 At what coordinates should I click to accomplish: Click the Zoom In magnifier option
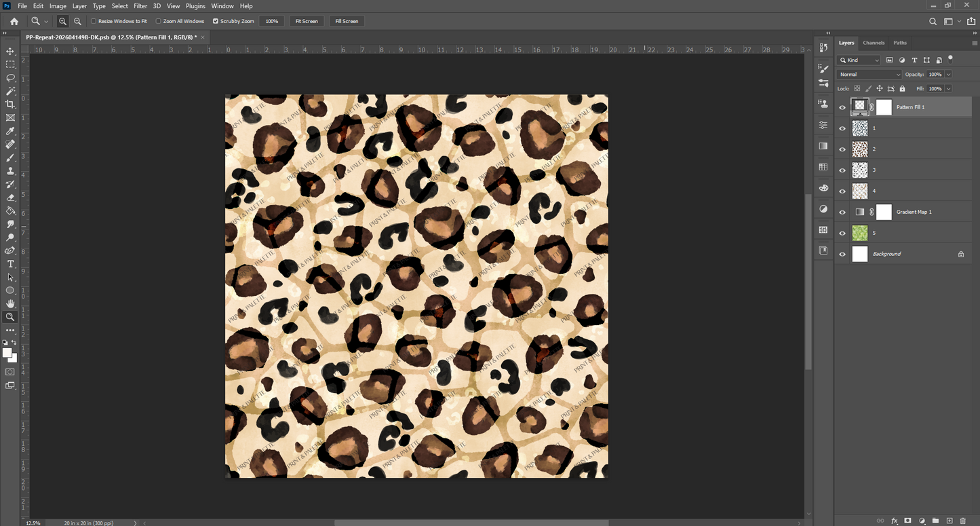62,22
